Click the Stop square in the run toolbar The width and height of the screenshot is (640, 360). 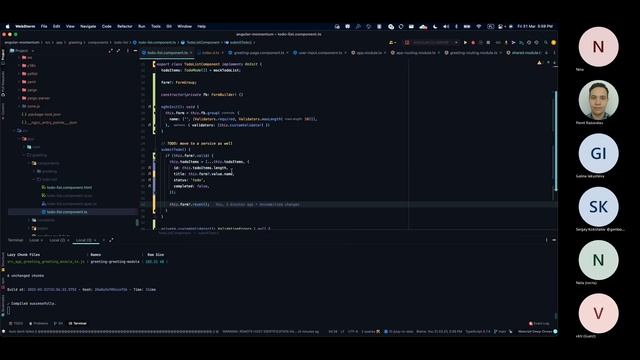coord(488,42)
